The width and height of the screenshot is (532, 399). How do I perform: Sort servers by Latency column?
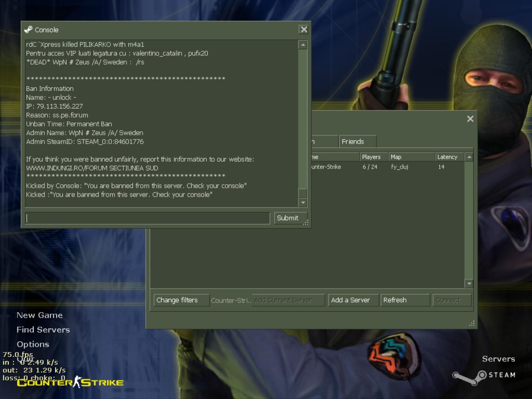click(449, 157)
